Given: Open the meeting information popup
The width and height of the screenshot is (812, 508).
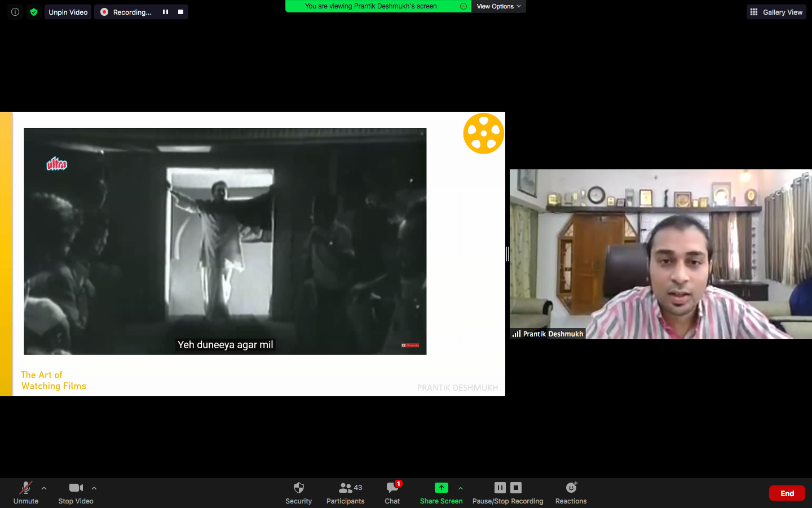Looking at the screenshot, I should point(15,12).
